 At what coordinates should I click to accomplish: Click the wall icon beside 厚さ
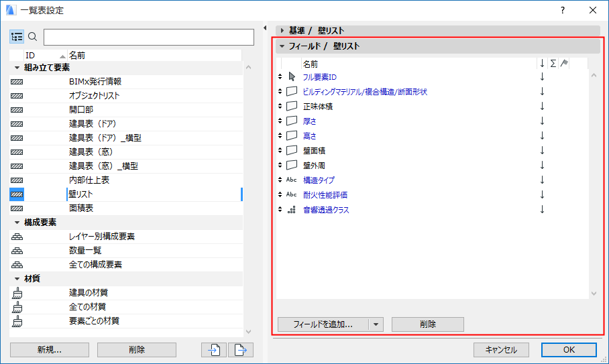292,121
